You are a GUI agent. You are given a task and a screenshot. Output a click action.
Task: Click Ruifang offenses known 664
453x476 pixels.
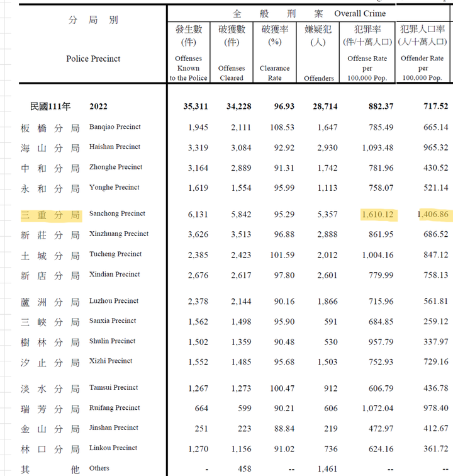click(201, 409)
